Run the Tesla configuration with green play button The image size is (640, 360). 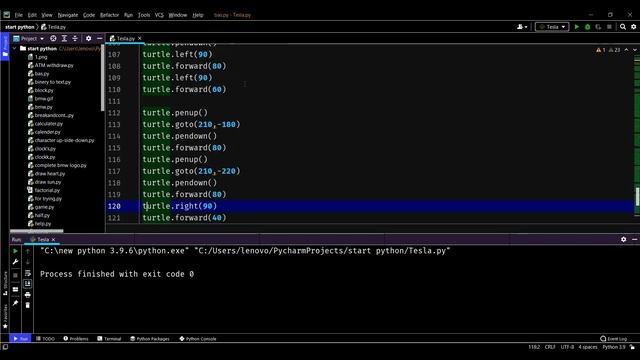tap(577, 27)
